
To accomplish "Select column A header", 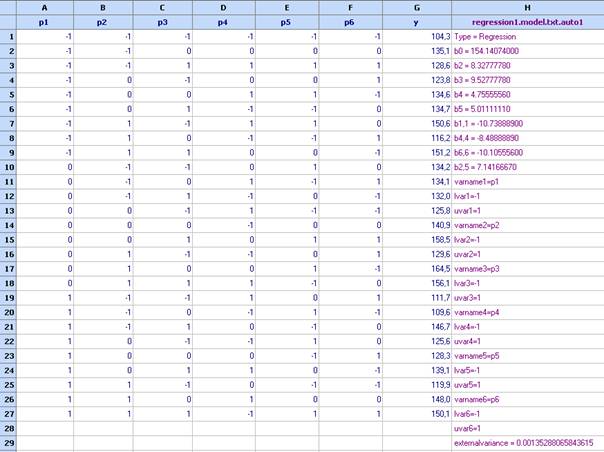I will [42, 7].
